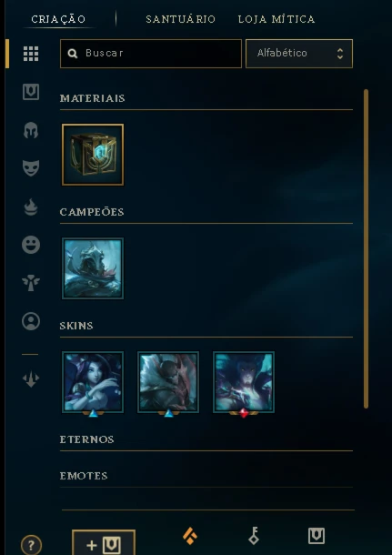Switch to the Santuário tab

(x=180, y=19)
